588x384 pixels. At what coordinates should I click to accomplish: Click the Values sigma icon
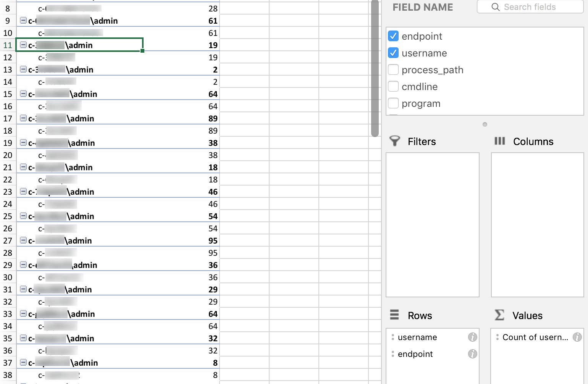point(499,315)
